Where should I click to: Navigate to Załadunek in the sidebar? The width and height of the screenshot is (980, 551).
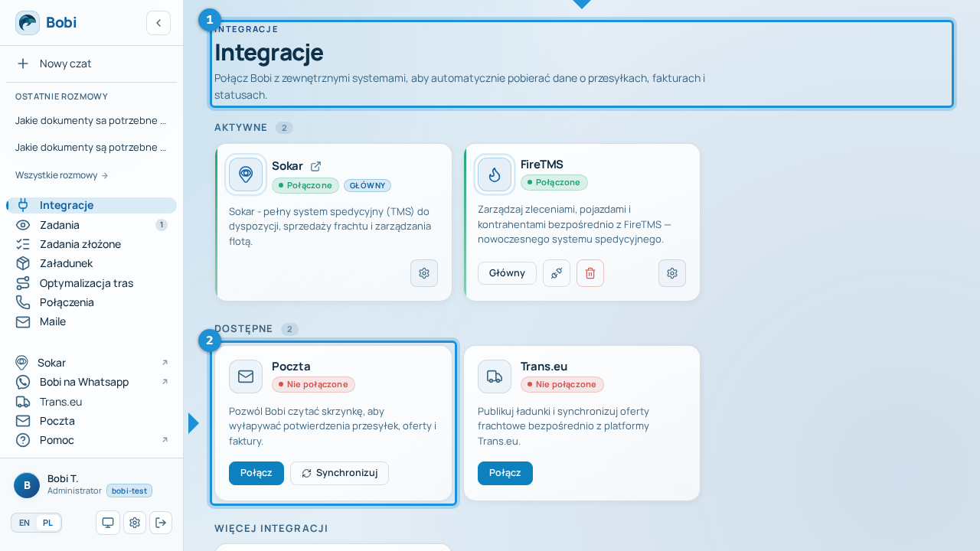pos(92,263)
